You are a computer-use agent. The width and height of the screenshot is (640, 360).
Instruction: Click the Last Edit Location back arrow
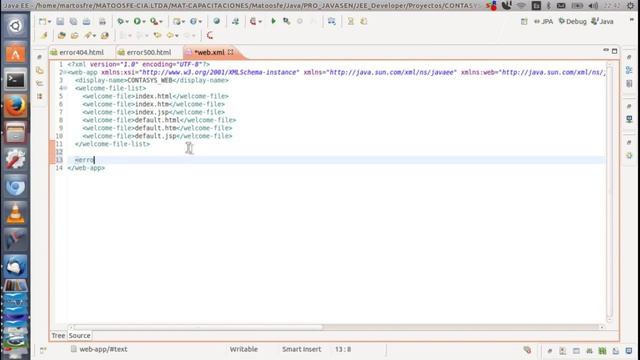(157, 36)
